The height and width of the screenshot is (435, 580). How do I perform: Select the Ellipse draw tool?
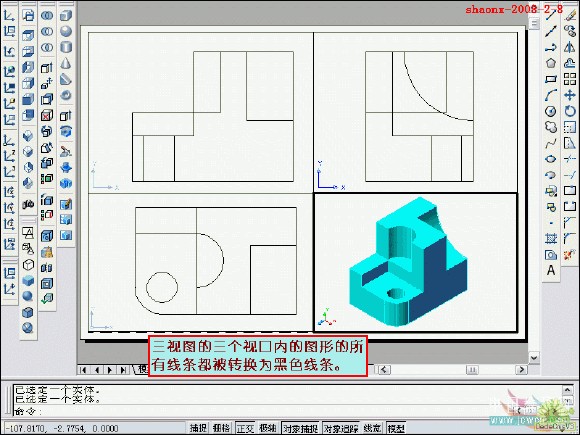[551, 159]
